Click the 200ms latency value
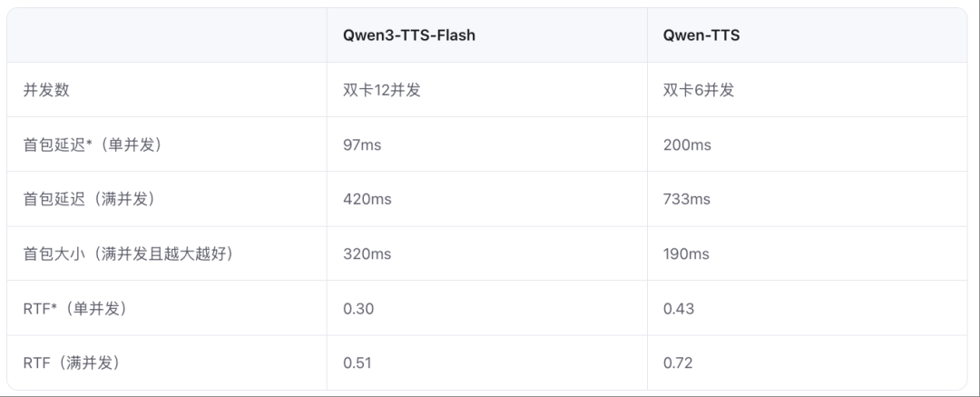980x397 pixels. [687, 144]
